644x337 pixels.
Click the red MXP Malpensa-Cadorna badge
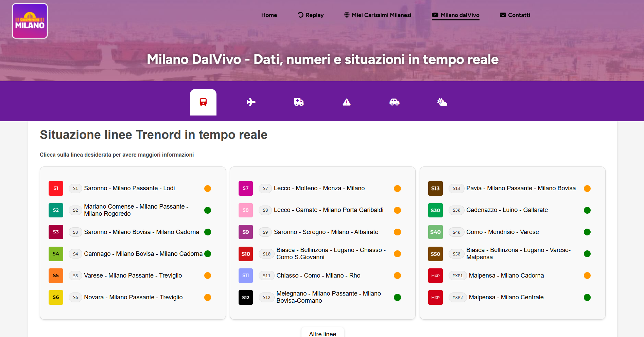[x=435, y=276]
